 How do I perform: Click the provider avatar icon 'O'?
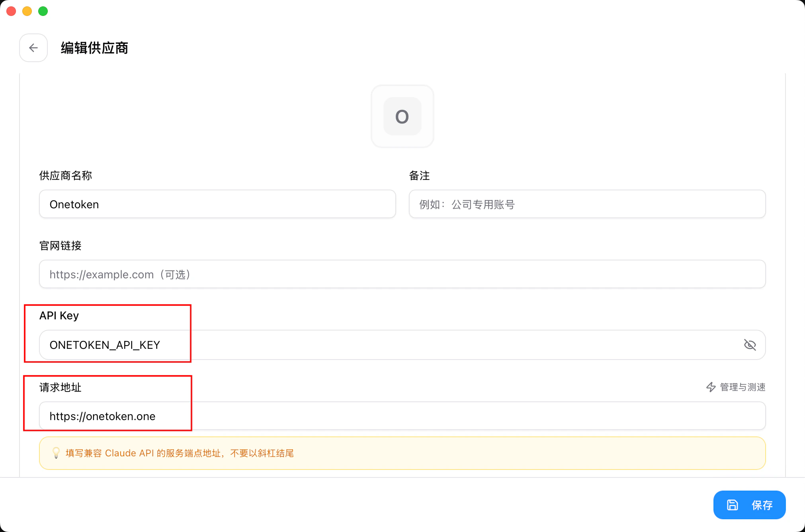tap(402, 116)
